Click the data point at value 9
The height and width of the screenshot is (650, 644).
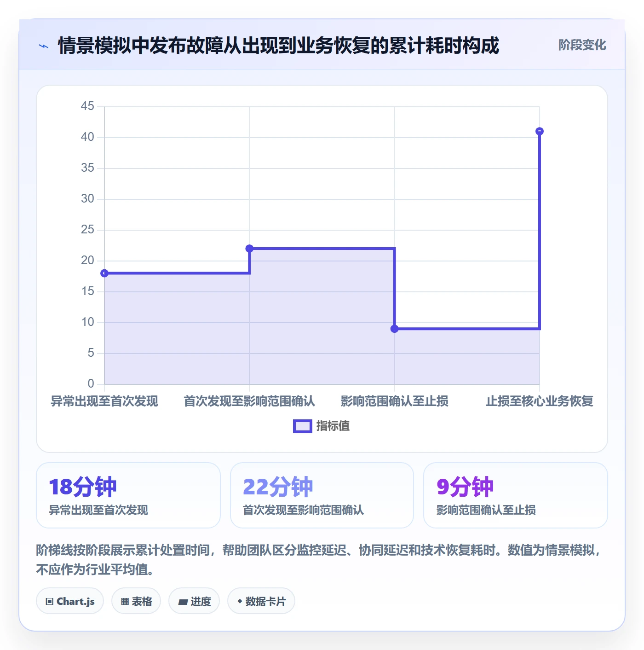coord(394,329)
